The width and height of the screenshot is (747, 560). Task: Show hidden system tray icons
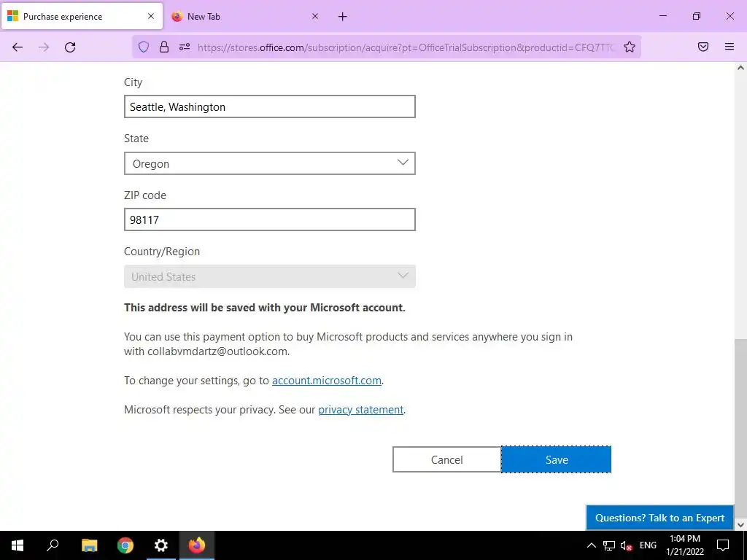[x=591, y=545]
